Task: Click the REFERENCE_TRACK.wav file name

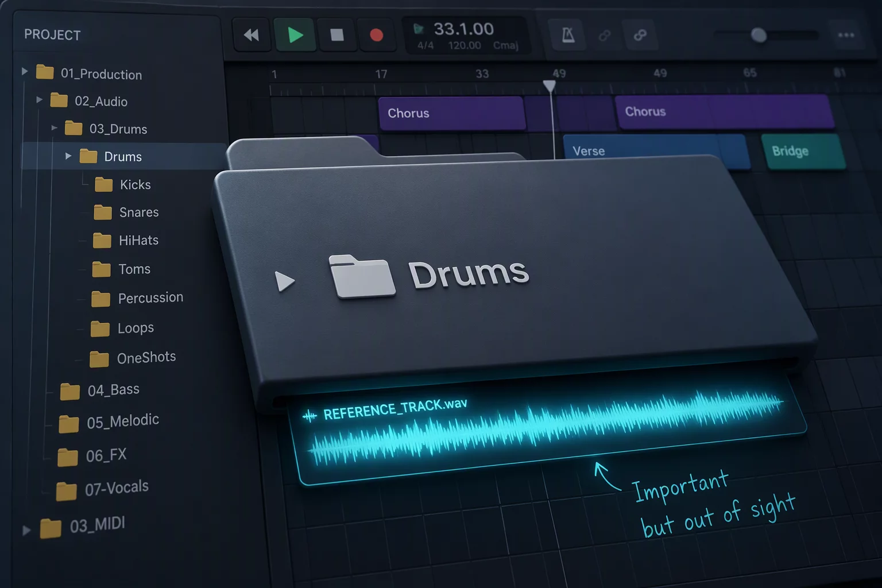Action: (x=395, y=409)
